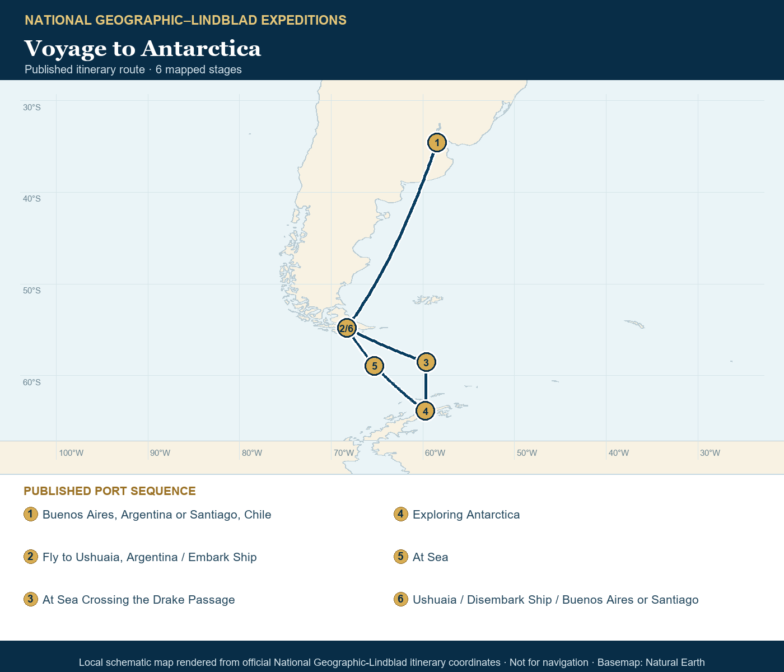Click 'Buenos Aires, Argentina or Santiago, Chile' text
Screen dimensions: 784x672
coord(157,515)
